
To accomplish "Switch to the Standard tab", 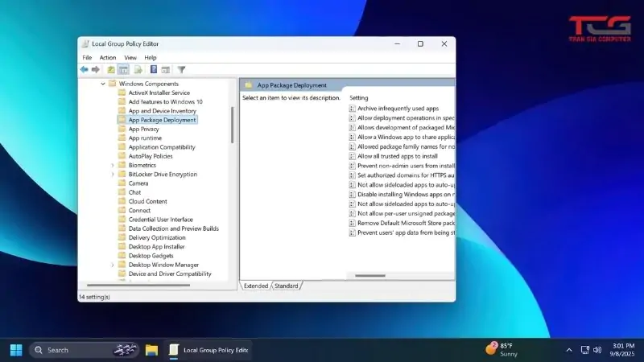I will (x=287, y=286).
